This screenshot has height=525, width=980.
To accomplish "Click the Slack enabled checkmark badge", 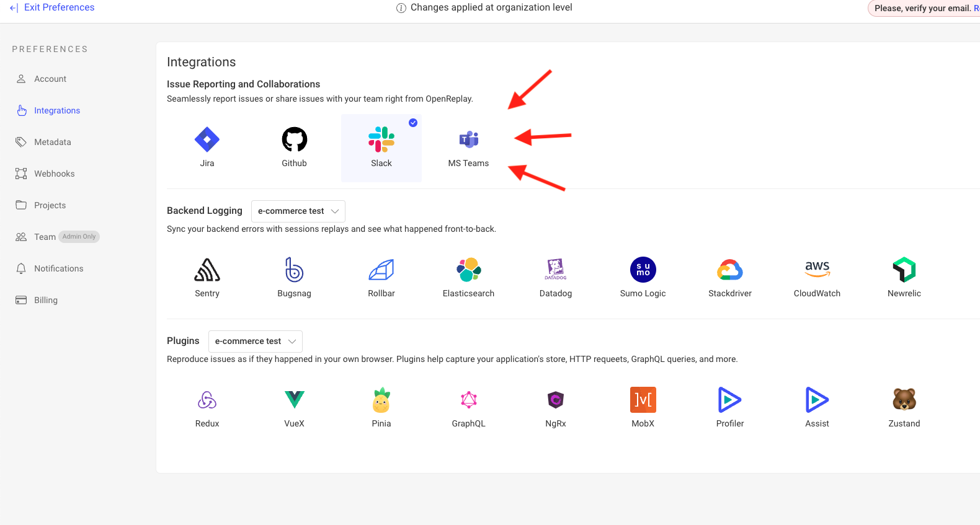I will 413,123.
